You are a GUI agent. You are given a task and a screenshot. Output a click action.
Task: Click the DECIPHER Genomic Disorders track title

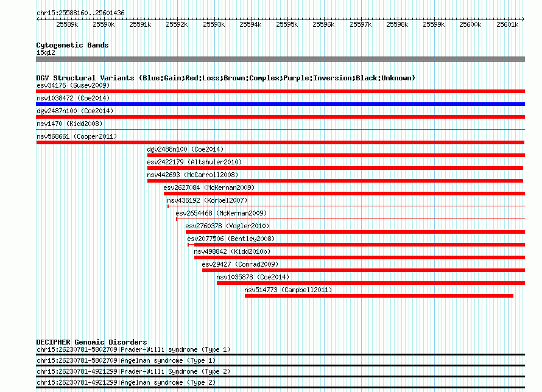pyautogui.click(x=91, y=342)
